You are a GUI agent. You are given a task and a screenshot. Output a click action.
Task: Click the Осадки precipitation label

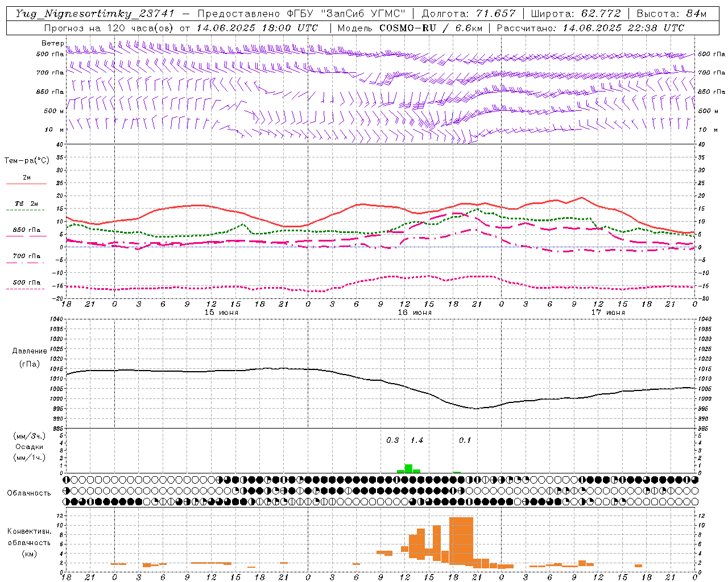30,447
